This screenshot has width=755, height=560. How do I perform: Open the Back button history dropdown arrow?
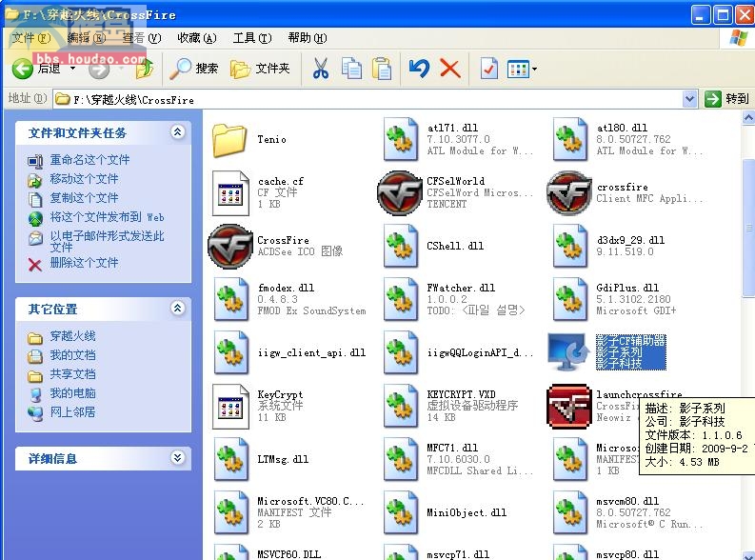72,69
